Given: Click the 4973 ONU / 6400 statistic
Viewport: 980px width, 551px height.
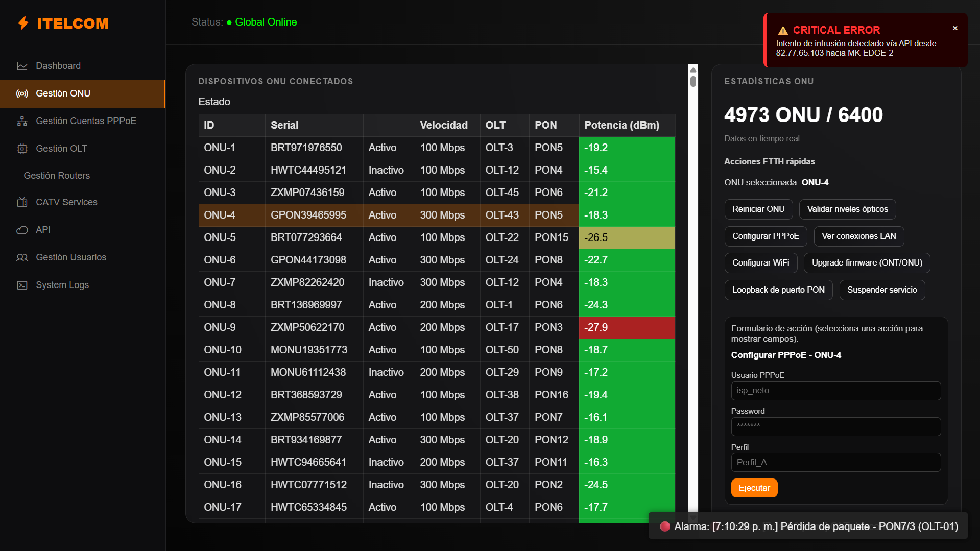Looking at the screenshot, I should pyautogui.click(x=803, y=115).
